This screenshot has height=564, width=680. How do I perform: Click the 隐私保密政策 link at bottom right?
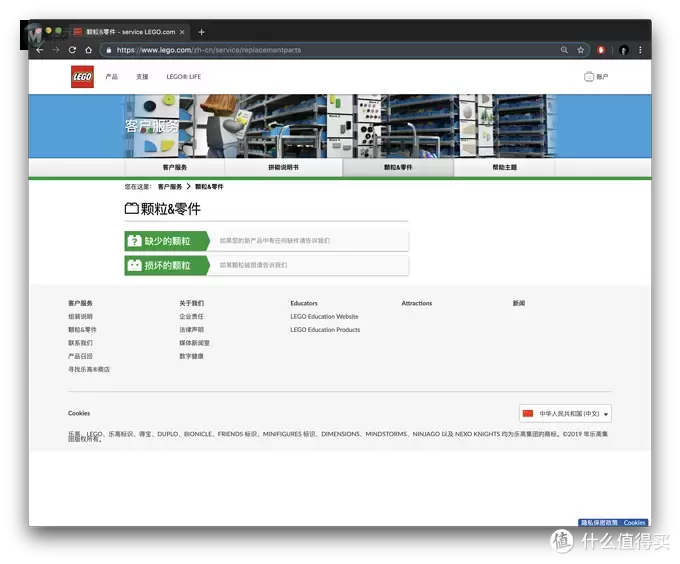click(599, 523)
